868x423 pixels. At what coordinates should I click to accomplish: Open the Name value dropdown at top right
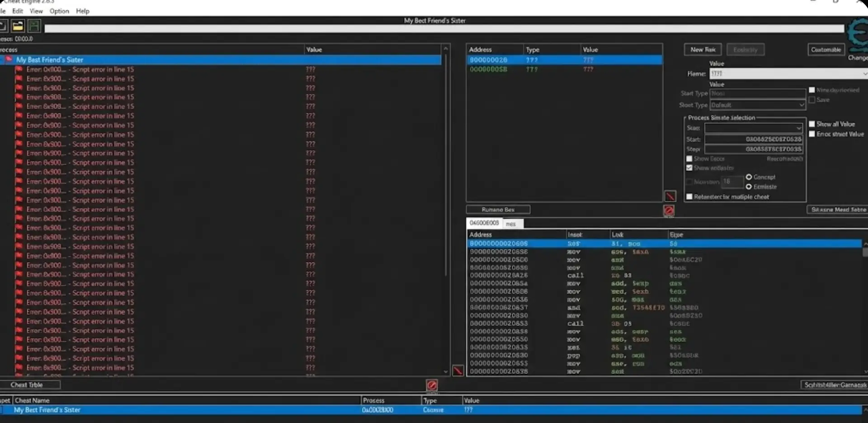864,73
